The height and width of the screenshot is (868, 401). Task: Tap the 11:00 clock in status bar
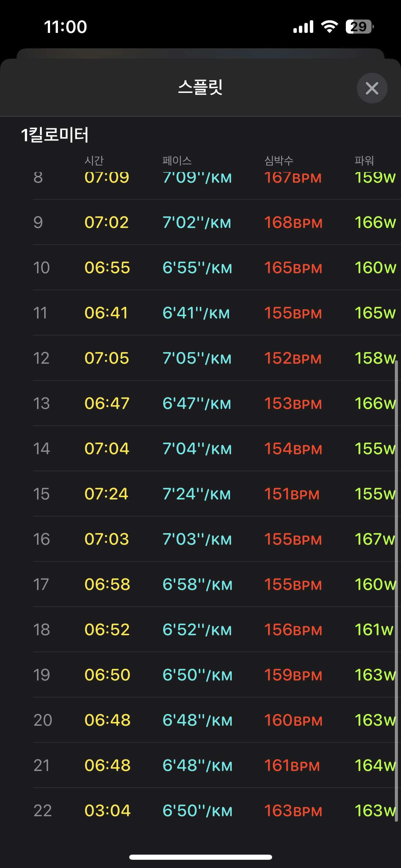coord(65,27)
